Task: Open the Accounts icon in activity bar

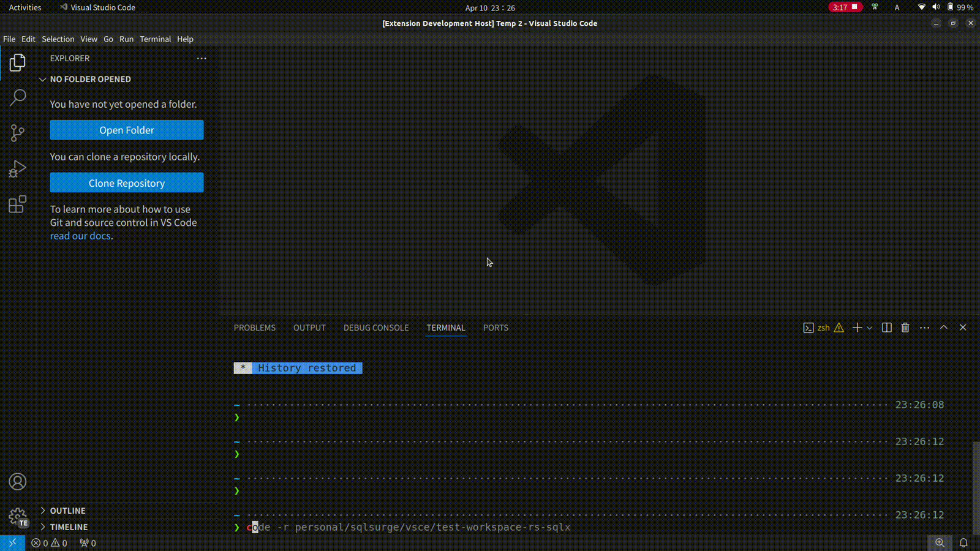Action: [18, 482]
